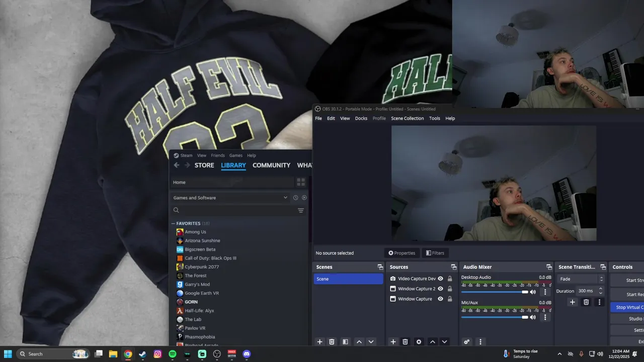Viewport: 644px width, 362px height.
Task: Adjust Desktop Audio volume slider
Action: 495,292
